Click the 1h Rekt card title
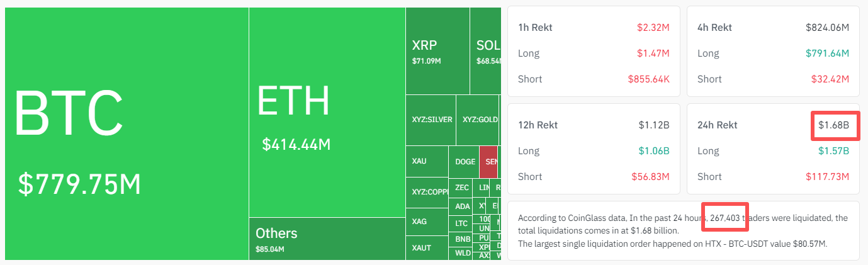 (x=535, y=28)
